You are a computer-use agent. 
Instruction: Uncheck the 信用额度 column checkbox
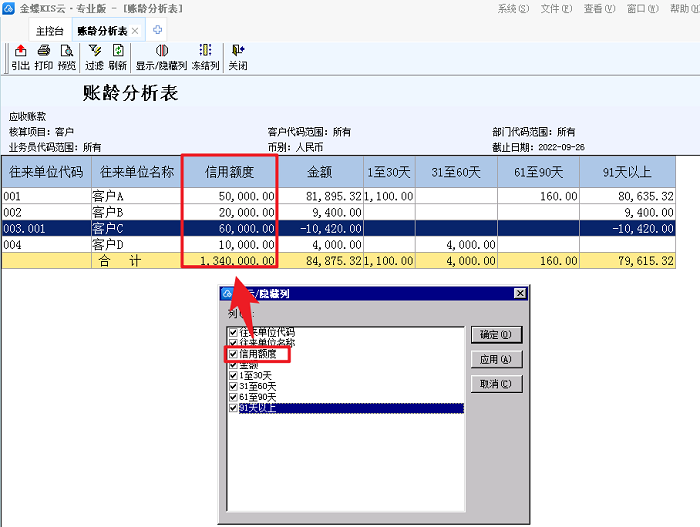tap(233, 354)
